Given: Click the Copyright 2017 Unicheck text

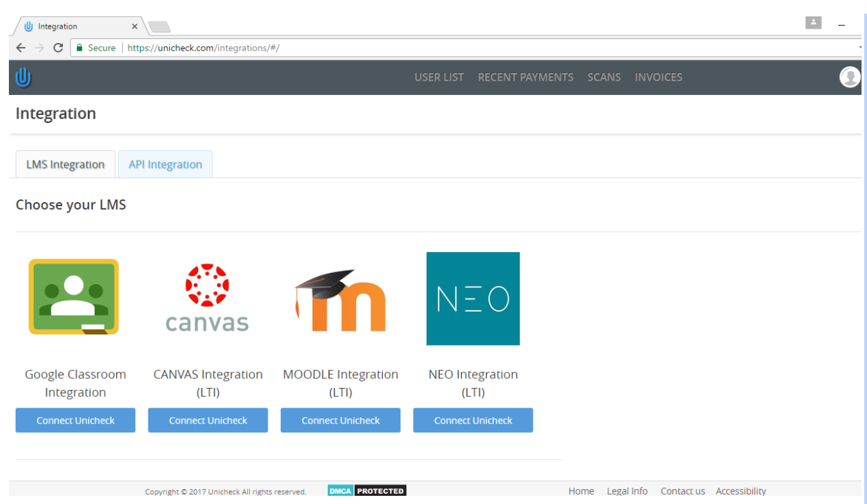Looking at the screenshot, I should pos(225,492).
